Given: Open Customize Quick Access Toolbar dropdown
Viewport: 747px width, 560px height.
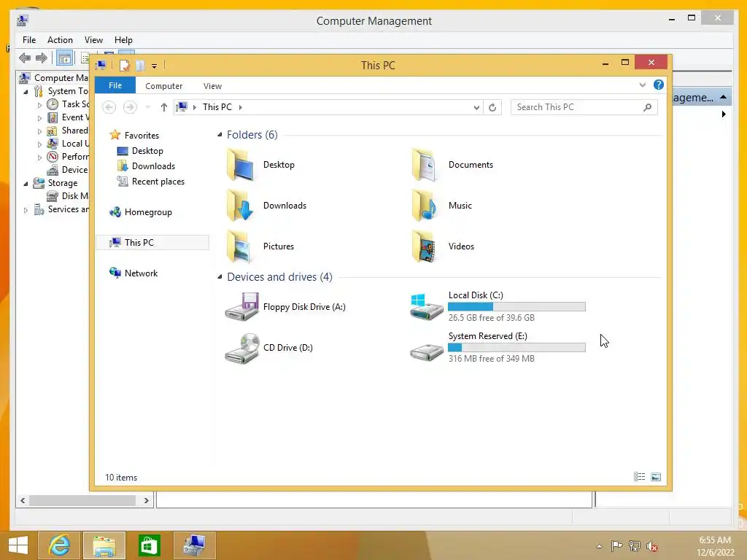Looking at the screenshot, I should point(155,66).
